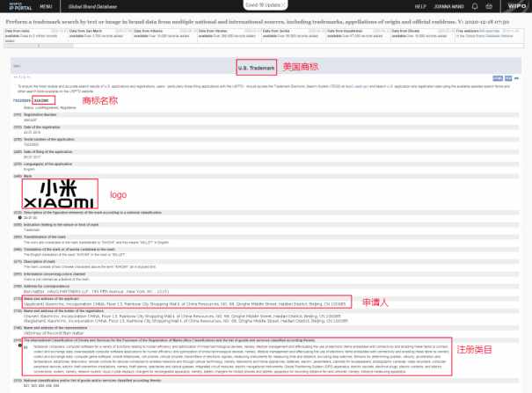Click the WIPO logo at top right
Viewport: 532px width, 393px height.
(516, 6)
